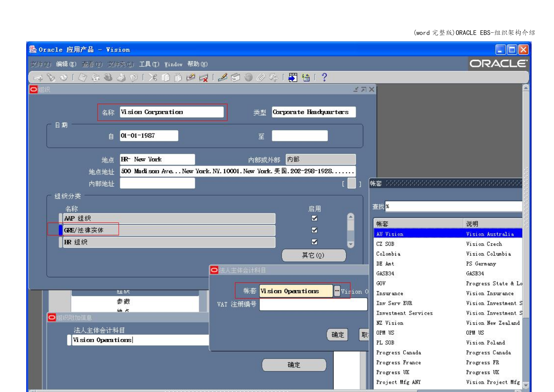The height and width of the screenshot is (392, 554).
Task: Click the bottom 确定 button in 组织附加信息
Action: click(294, 365)
